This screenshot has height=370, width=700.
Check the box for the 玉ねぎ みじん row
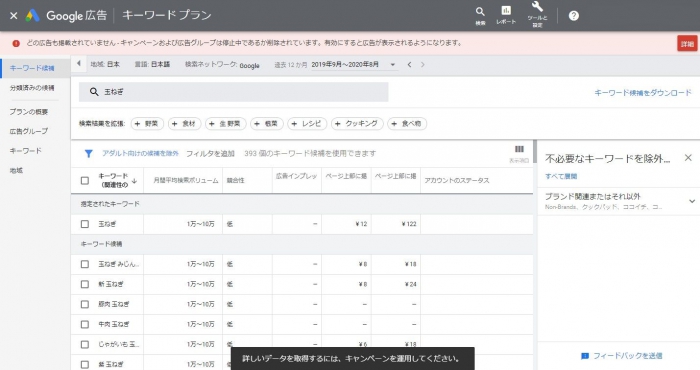[x=85, y=264]
